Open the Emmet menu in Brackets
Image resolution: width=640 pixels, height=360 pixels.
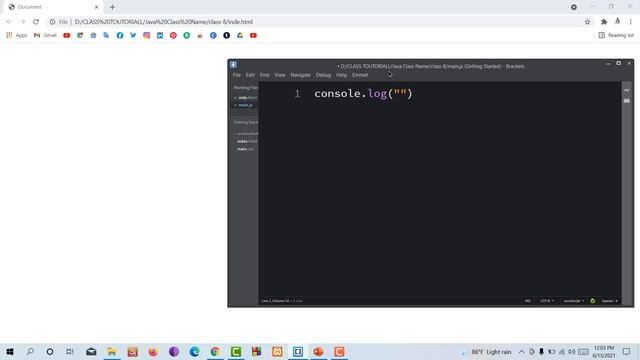360,75
